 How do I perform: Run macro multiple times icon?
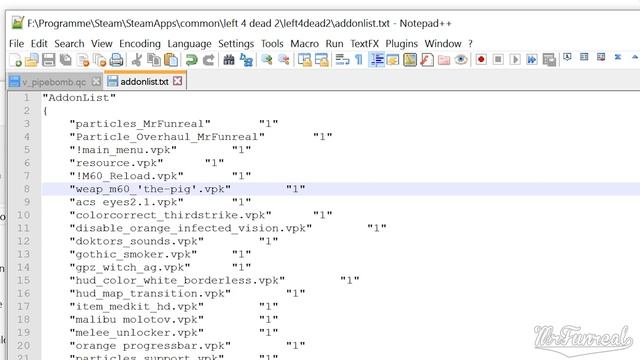coord(532,60)
